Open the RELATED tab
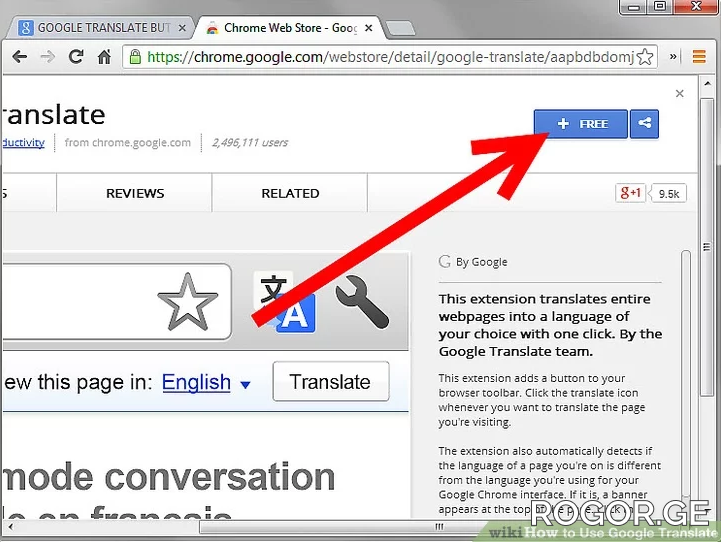Image resolution: width=721 pixels, height=542 pixels. coord(290,193)
